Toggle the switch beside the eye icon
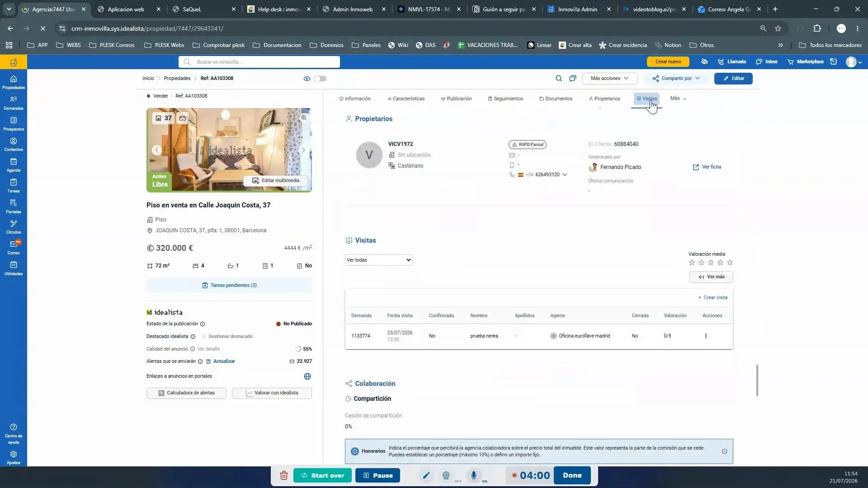The image size is (868, 488). 320,79
